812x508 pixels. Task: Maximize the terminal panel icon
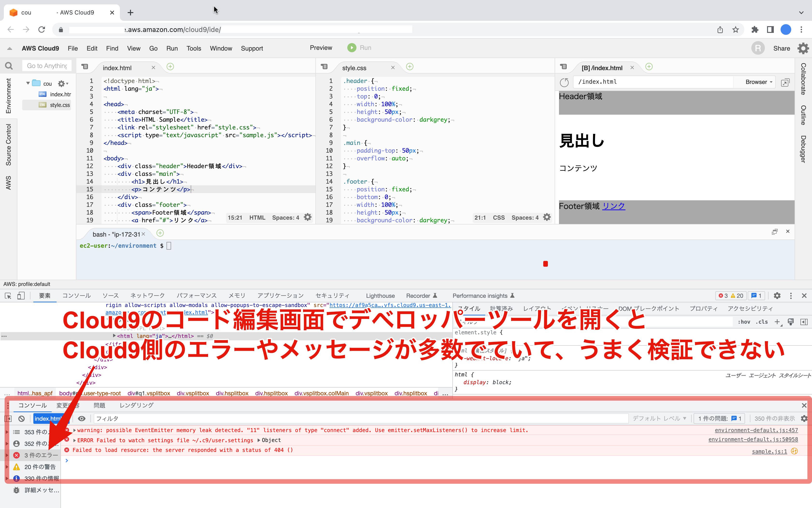pos(774,232)
